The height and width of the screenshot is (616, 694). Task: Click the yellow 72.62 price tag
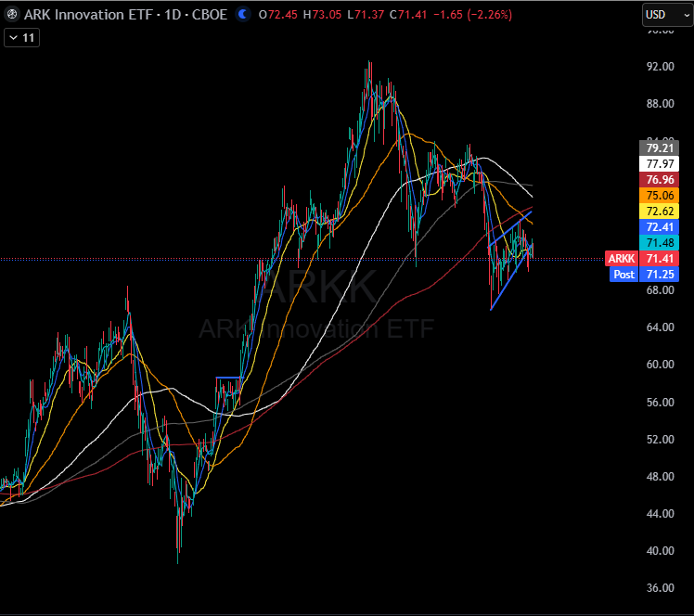660,212
